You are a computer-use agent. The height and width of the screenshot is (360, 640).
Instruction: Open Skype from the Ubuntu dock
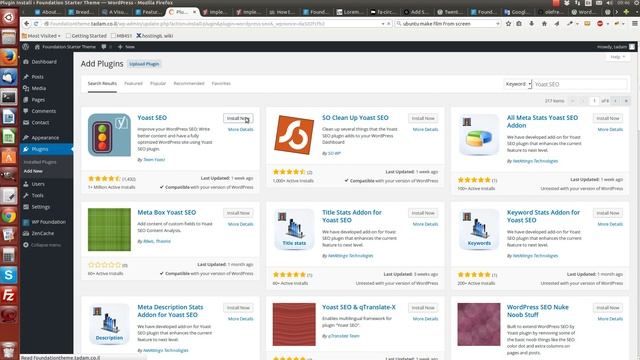click(9, 275)
